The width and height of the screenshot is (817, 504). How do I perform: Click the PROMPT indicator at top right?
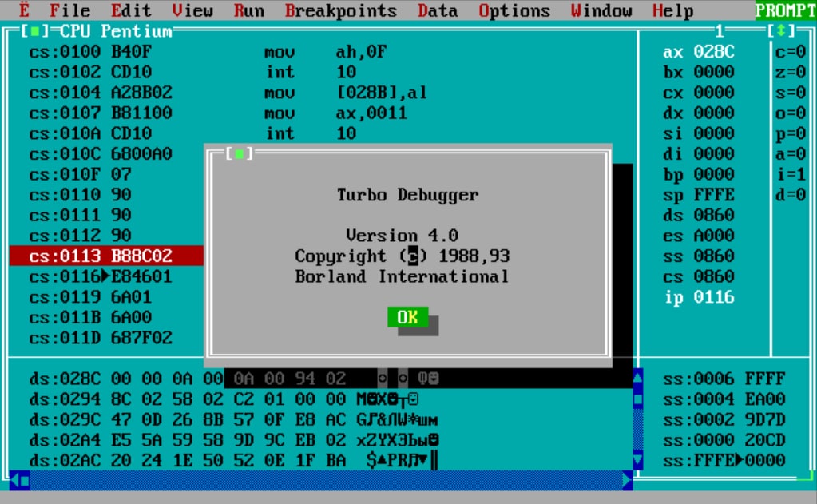click(786, 10)
